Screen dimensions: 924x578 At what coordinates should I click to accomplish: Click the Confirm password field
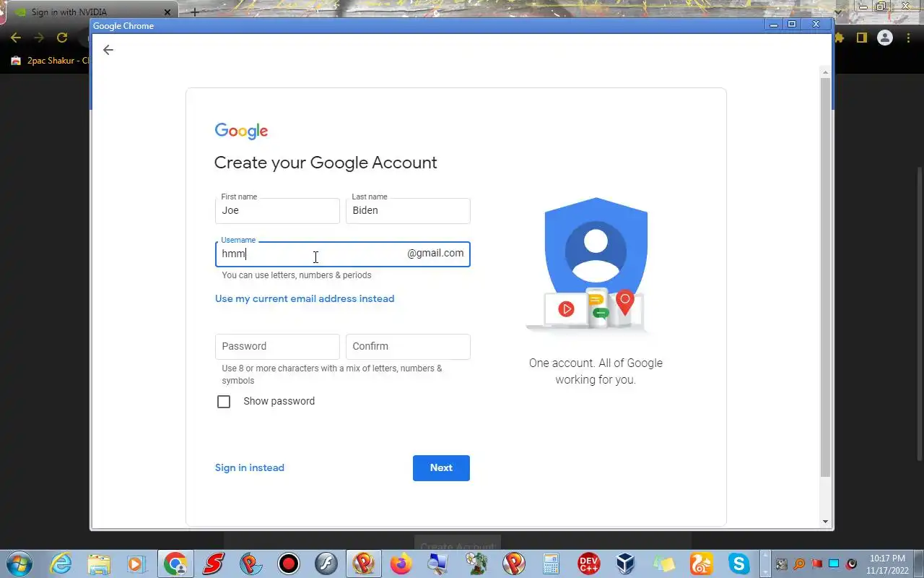(408, 347)
